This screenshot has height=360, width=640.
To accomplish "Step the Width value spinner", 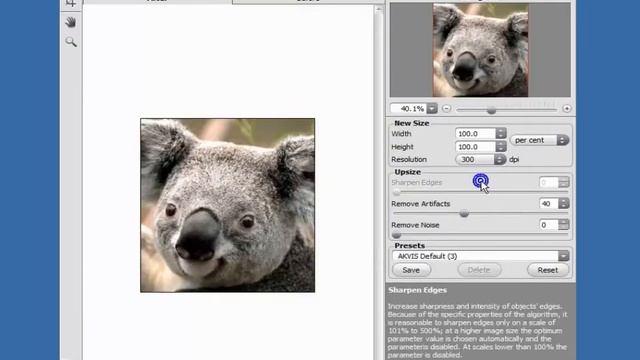I will (x=501, y=133).
